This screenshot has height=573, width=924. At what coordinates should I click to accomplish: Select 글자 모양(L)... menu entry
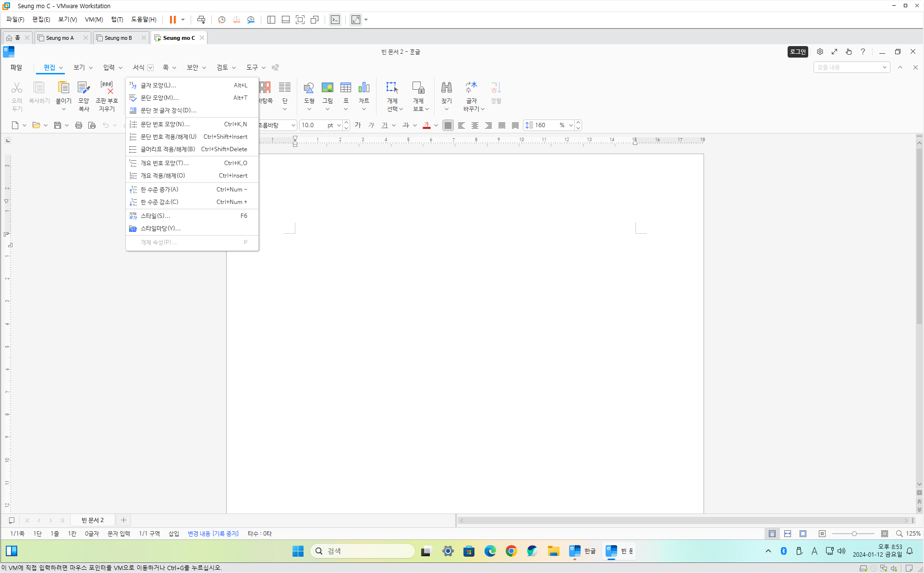click(x=158, y=85)
